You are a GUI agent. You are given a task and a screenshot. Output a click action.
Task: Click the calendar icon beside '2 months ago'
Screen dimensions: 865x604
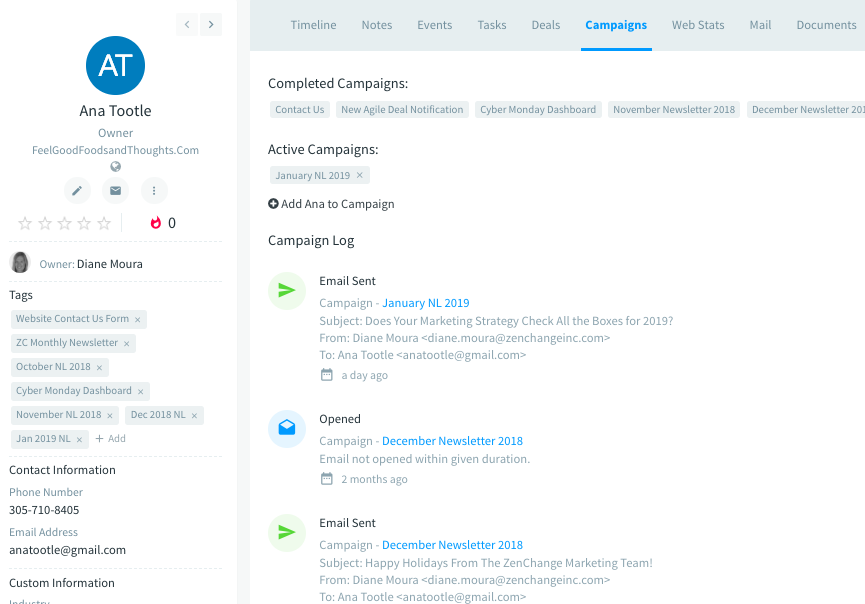(x=327, y=479)
